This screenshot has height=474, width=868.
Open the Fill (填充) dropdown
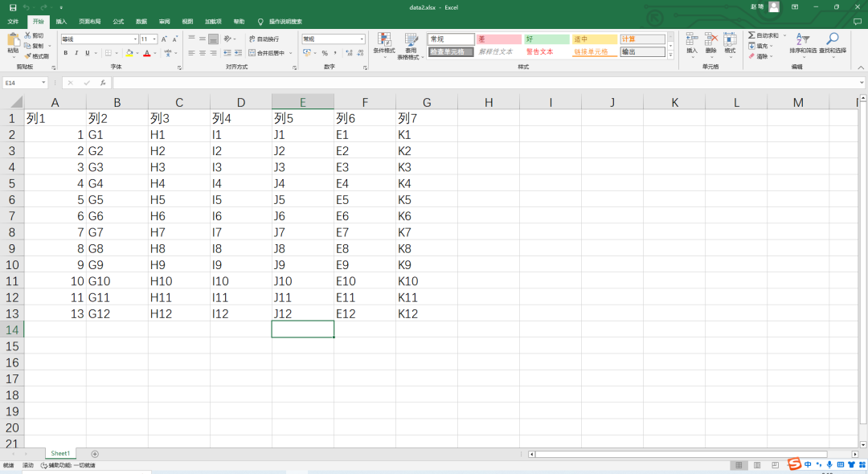tap(760, 46)
